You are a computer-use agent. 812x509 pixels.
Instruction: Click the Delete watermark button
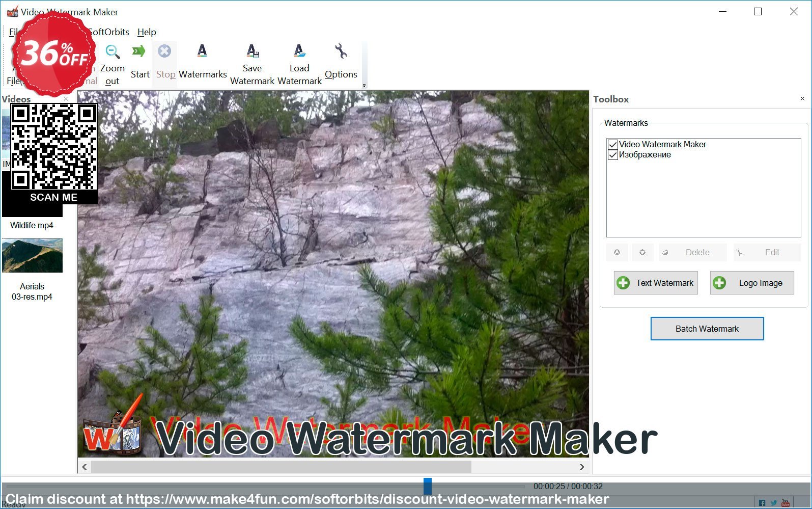[692, 252]
